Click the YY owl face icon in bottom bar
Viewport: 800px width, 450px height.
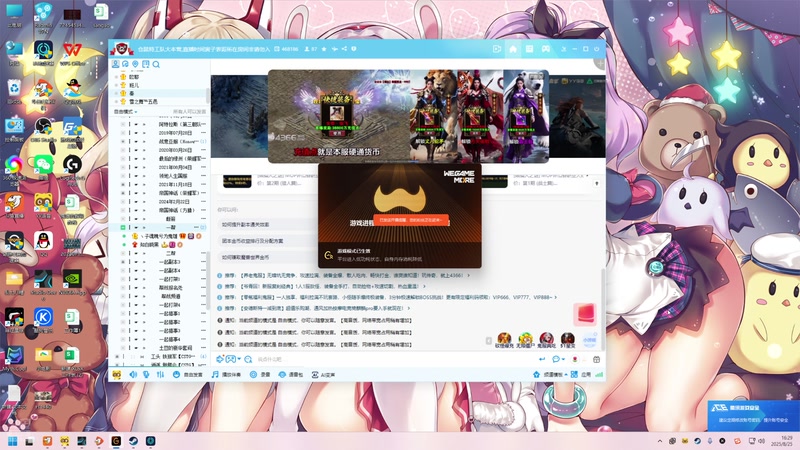[x=117, y=374]
